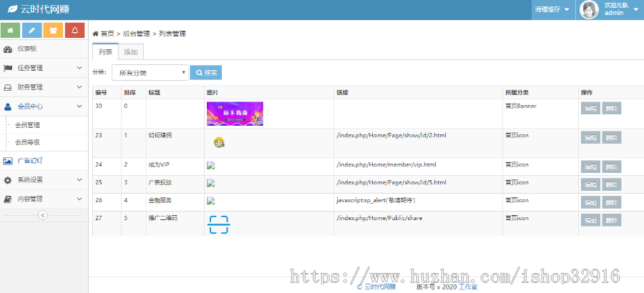Screen dimensions: 644x293
Task: Click delete button for 推广二维码 row
Action: click(x=612, y=220)
